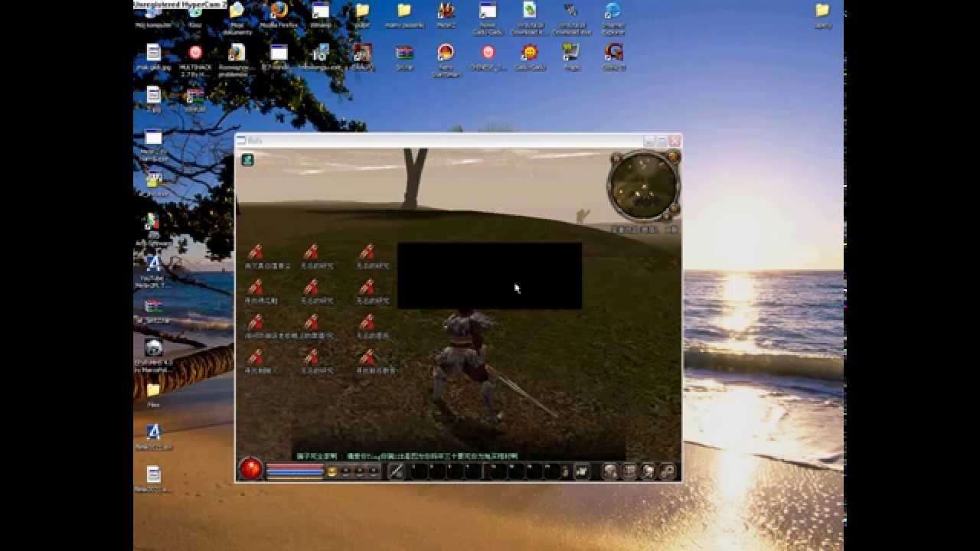Select the Mój komputer desktop icon
The height and width of the screenshot is (551, 980).
[153, 17]
